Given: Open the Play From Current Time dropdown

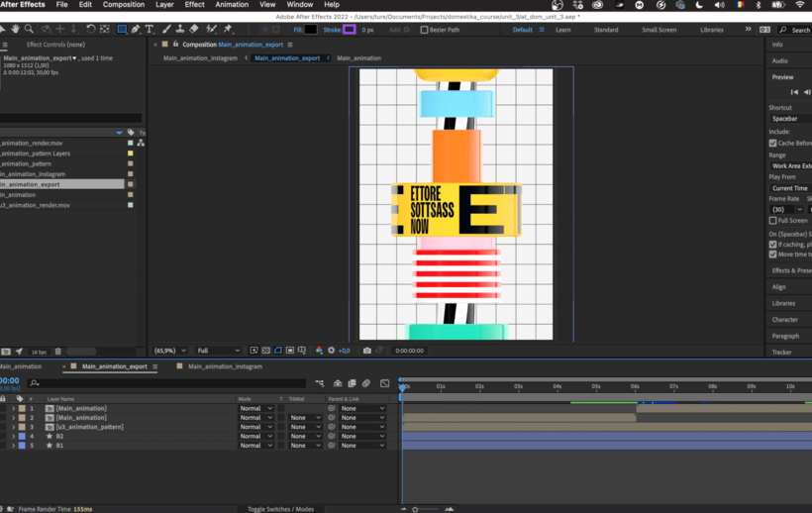Looking at the screenshot, I should 790,188.
